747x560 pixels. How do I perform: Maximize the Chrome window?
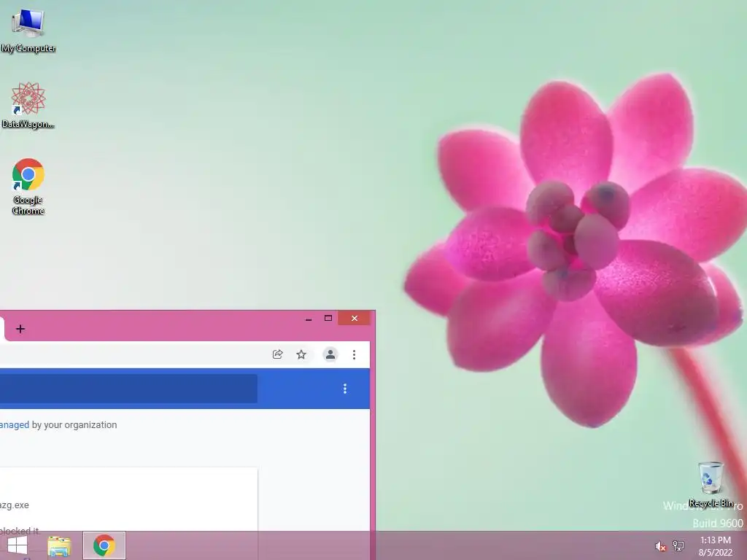[x=328, y=318]
